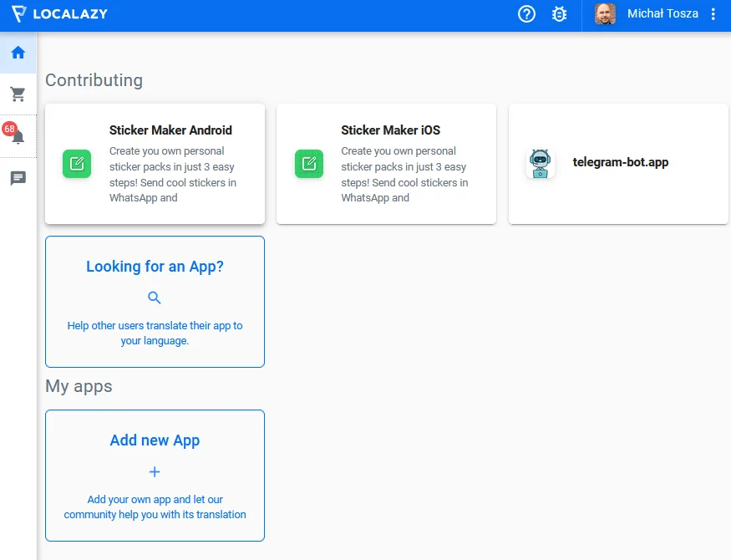Select the shopping cart icon in the sidebar
This screenshot has height=560, width=731.
tap(18, 94)
